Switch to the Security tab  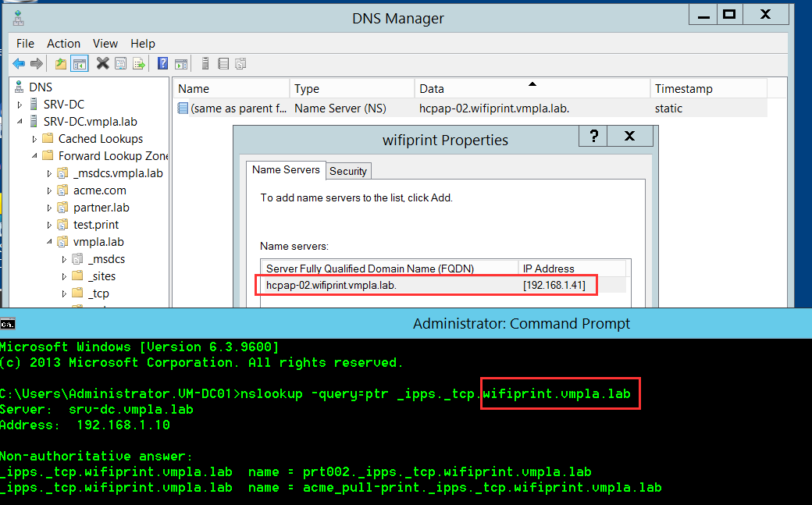pyautogui.click(x=348, y=171)
